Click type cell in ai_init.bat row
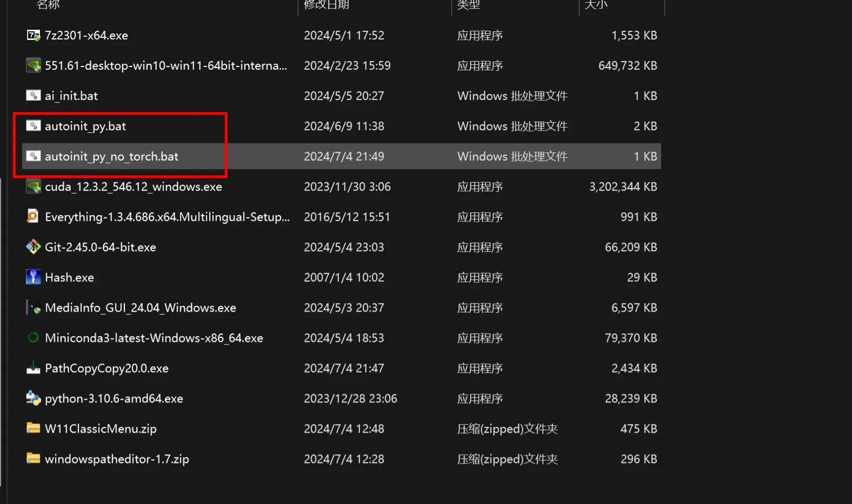852x504 pixels. [x=512, y=96]
